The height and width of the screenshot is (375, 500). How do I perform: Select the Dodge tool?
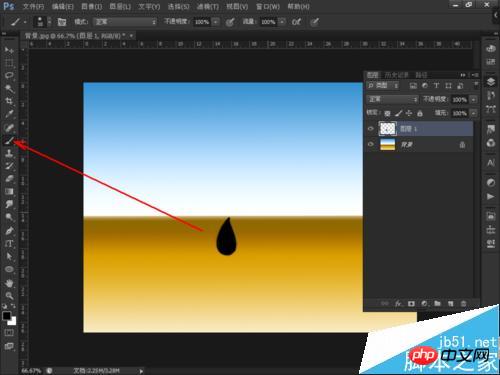point(9,217)
